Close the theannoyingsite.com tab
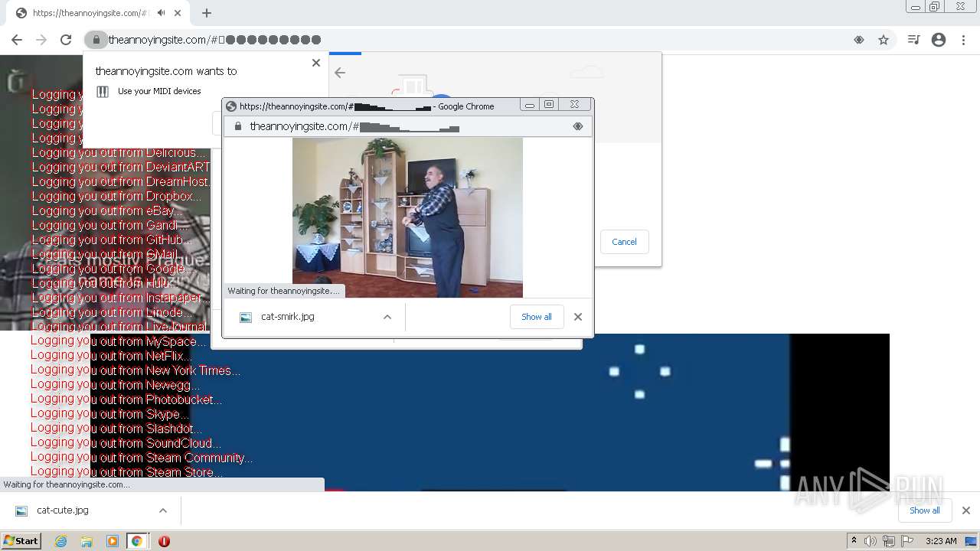980x551 pixels. pos(178,13)
